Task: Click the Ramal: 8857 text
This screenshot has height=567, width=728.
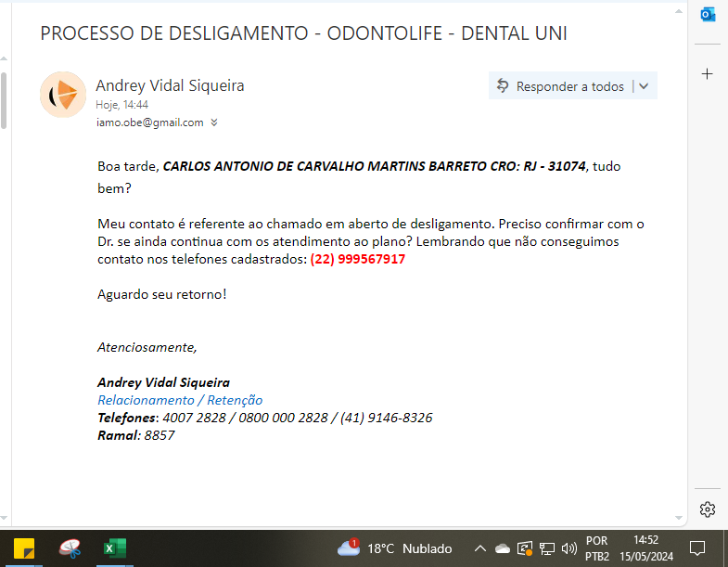Action: (136, 435)
